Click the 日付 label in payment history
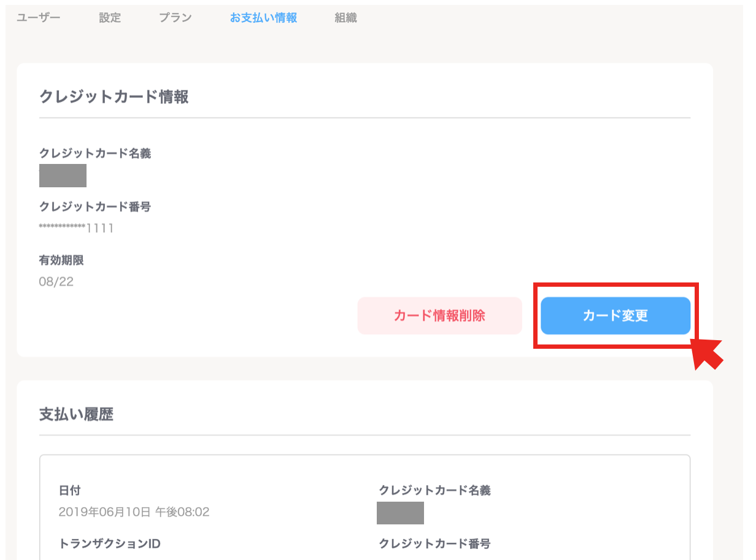Screen dimensions: 756x560 [x=69, y=491]
